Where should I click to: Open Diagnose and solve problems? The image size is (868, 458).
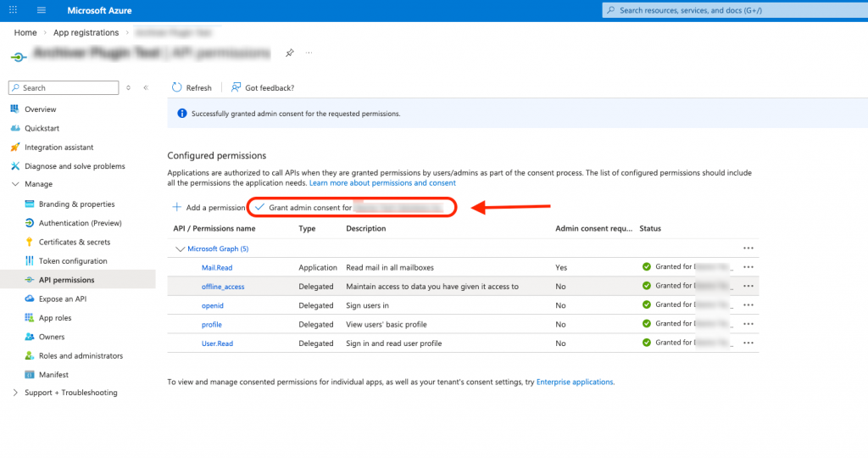pos(75,166)
